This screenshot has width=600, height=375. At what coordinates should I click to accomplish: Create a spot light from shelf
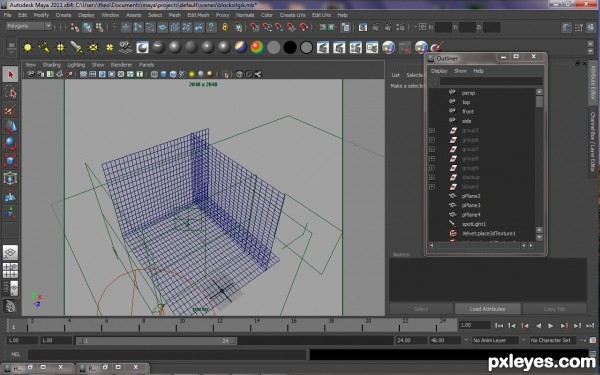pos(77,47)
